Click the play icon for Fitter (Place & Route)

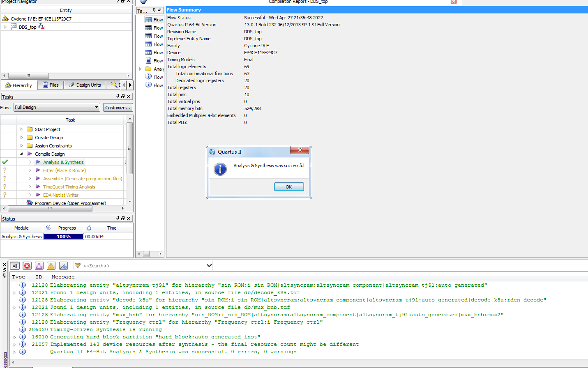pyautogui.click(x=38, y=170)
